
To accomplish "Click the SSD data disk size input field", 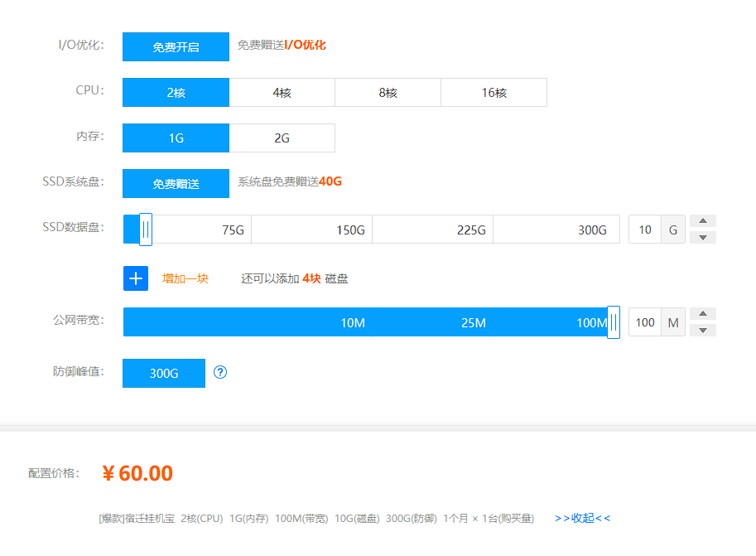I will coord(645,230).
